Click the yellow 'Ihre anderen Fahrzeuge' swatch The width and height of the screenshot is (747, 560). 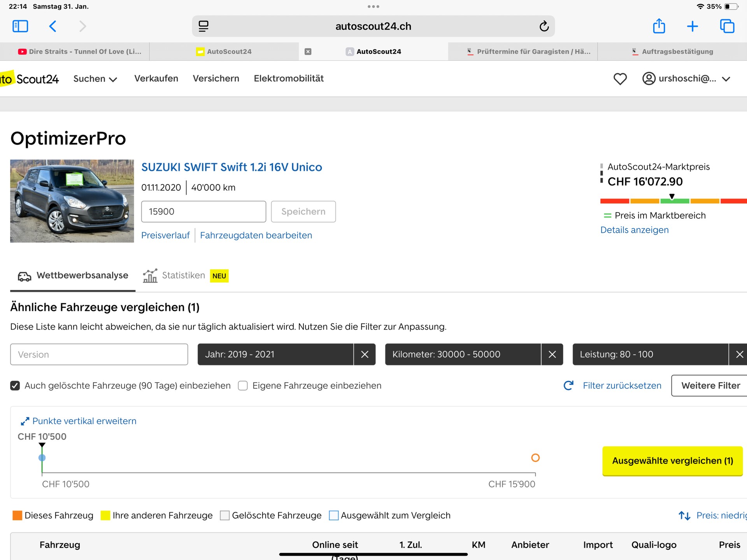coord(105,516)
